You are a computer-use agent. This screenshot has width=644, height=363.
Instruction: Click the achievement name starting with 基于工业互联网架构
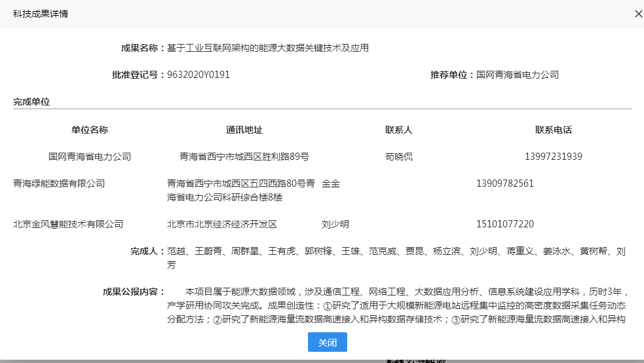268,48
